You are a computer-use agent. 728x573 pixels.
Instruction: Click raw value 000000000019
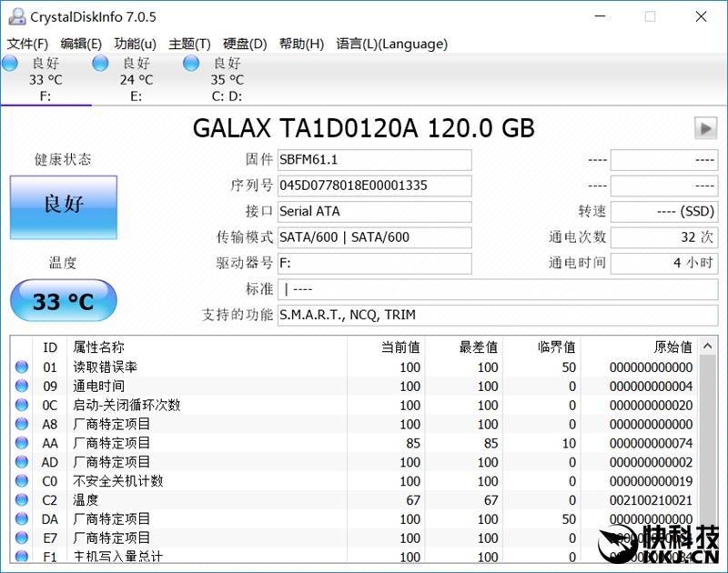click(651, 481)
